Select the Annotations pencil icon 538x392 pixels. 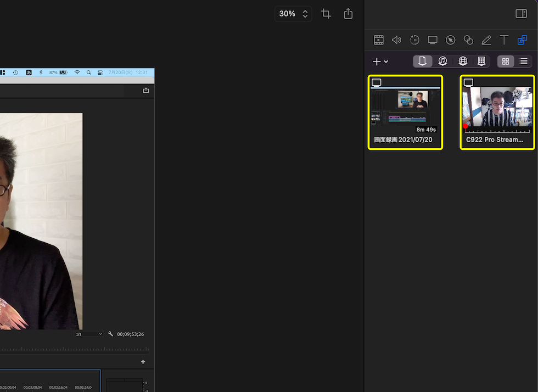(486, 40)
